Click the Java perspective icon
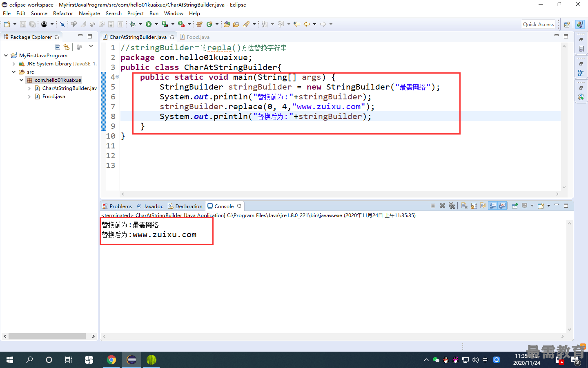Image resolution: width=588 pixels, height=368 pixels. click(x=580, y=25)
